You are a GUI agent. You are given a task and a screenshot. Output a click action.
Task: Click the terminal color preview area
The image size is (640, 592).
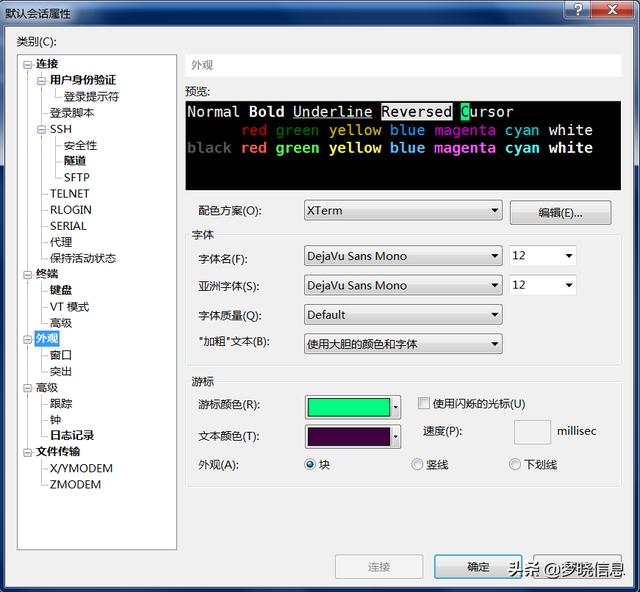coord(403,145)
